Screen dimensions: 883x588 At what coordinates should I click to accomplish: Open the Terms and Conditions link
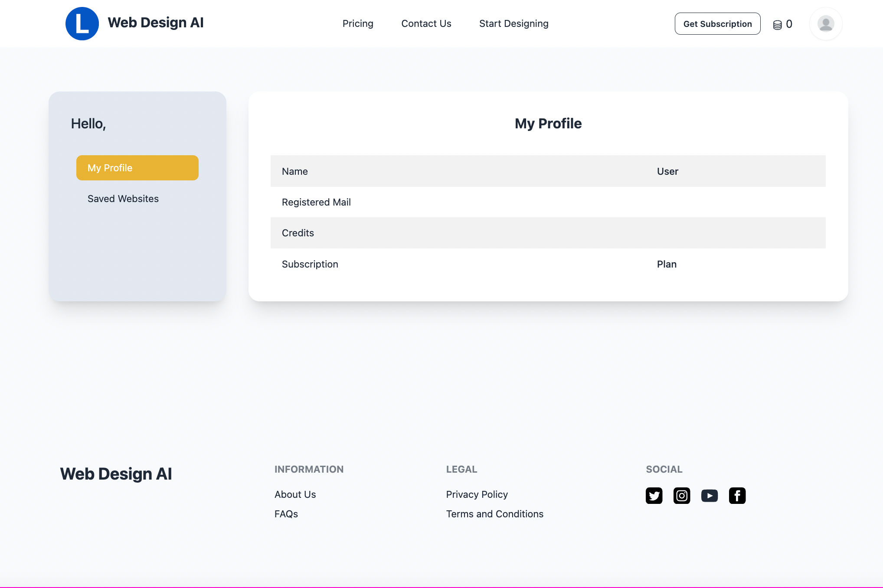[494, 514]
